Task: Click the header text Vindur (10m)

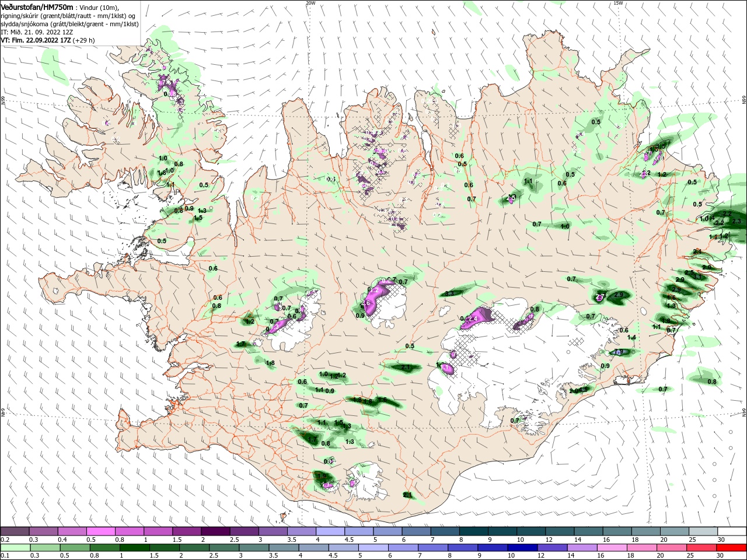Action: pos(99,7)
